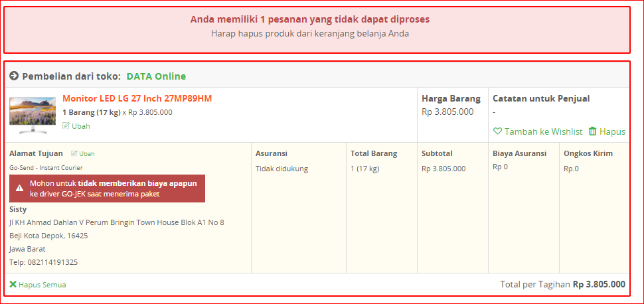Click the Harga Barang price Rp 3.805.000
This screenshot has height=304, width=644.
pos(447,112)
